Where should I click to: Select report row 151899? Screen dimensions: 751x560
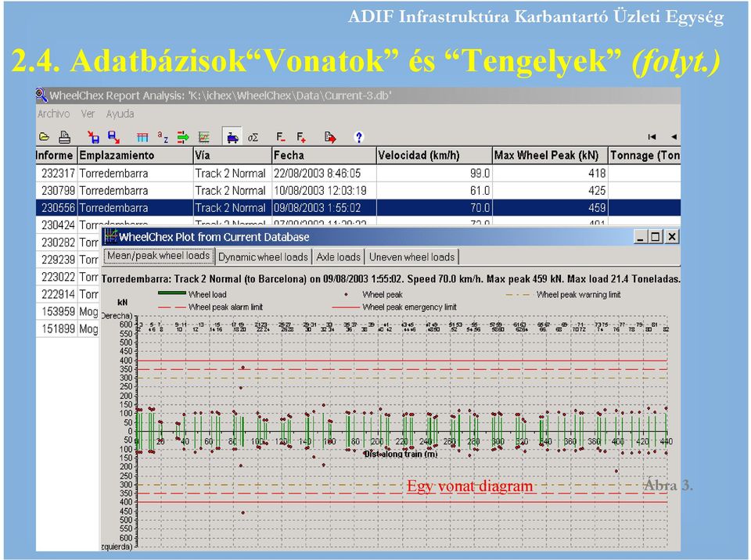pos(67,328)
